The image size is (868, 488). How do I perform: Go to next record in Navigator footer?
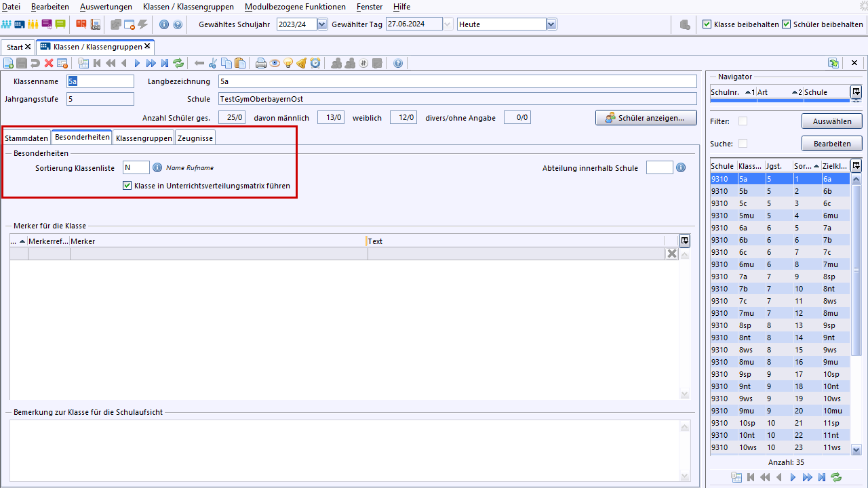[x=793, y=477]
